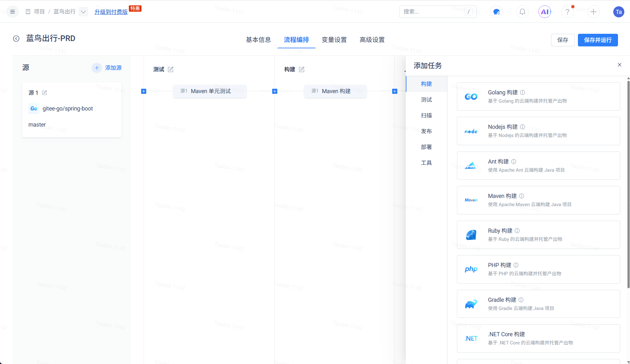
Task: Switch to the 变量设置 tab
Action: point(334,40)
